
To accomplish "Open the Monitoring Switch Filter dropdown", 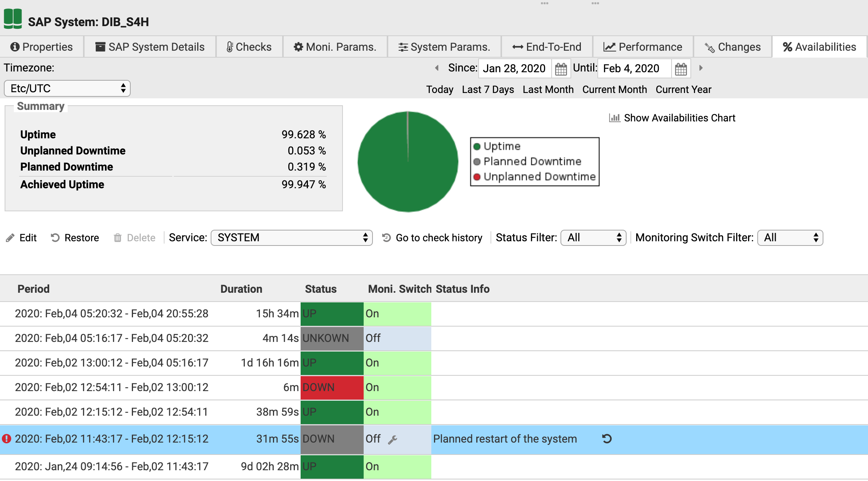I will click(790, 238).
